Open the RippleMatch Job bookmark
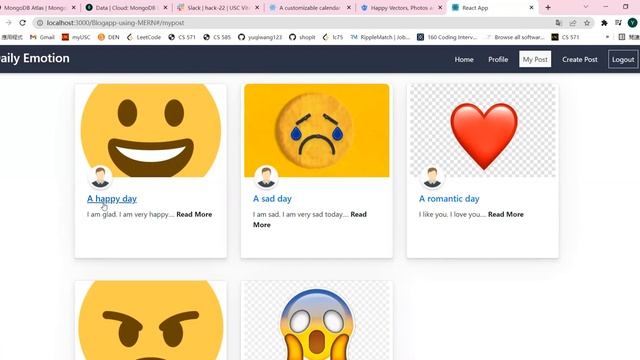 380,37
